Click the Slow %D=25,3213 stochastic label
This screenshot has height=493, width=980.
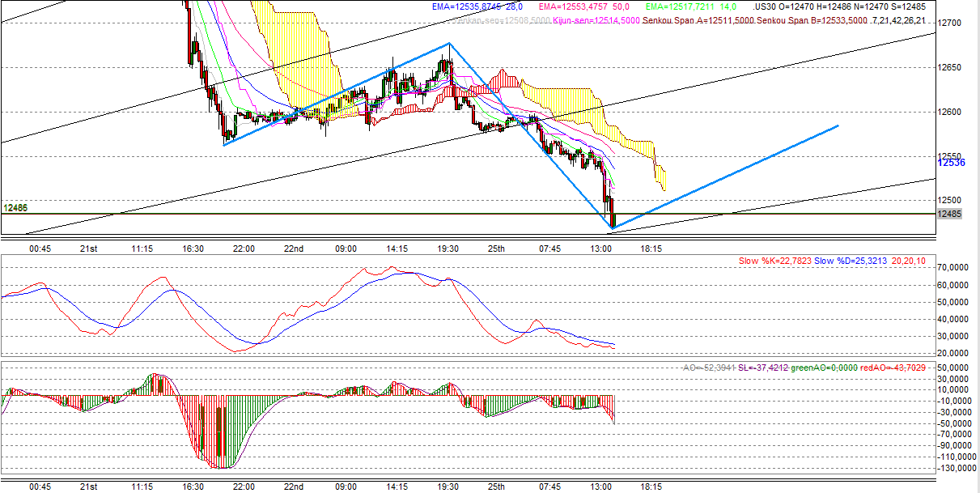click(x=851, y=261)
